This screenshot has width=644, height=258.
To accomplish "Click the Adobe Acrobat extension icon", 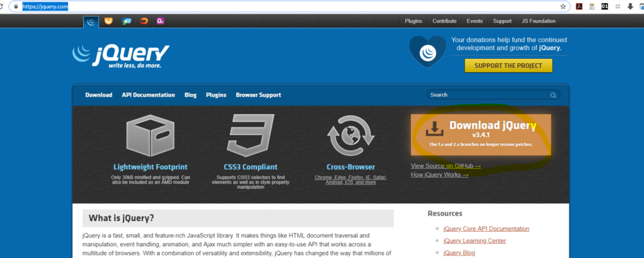I will coord(578,6).
